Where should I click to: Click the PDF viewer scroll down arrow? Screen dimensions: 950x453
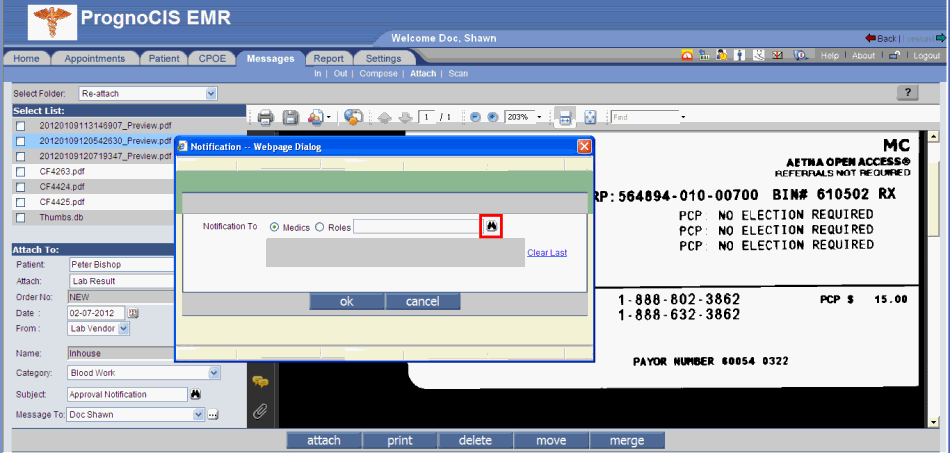coord(934,422)
